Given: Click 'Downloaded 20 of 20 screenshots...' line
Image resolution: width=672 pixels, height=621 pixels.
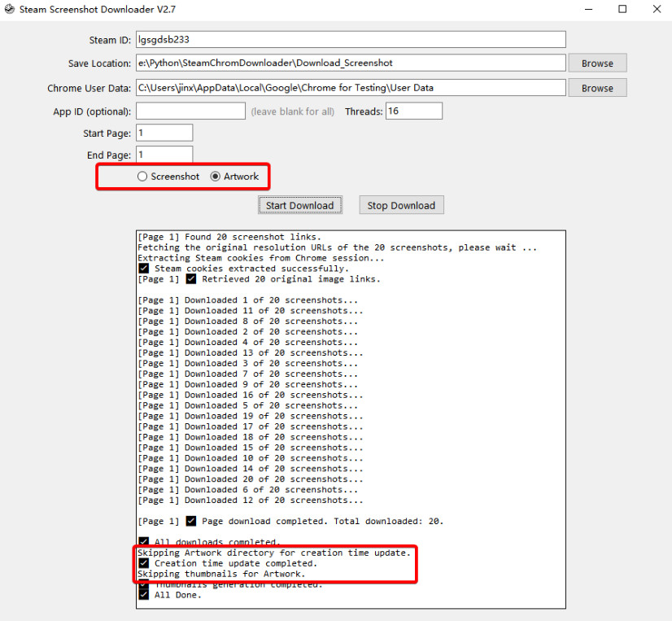Looking at the screenshot, I should 251,479.
